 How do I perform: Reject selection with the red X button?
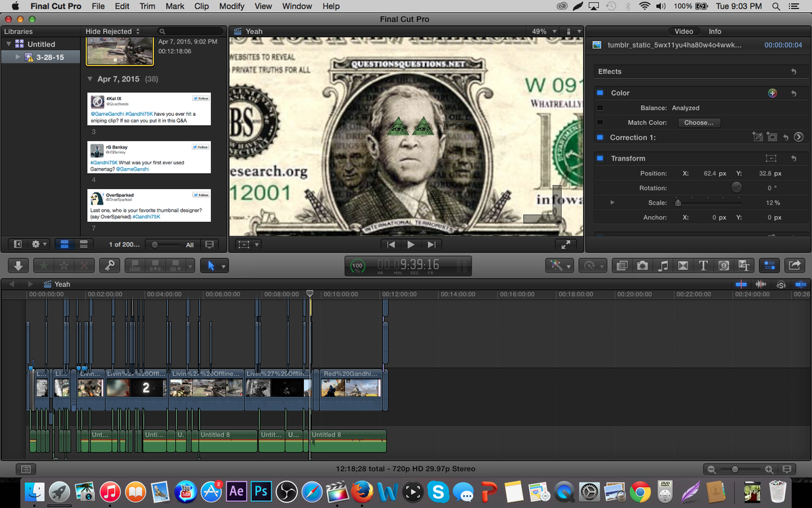[x=84, y=266]
